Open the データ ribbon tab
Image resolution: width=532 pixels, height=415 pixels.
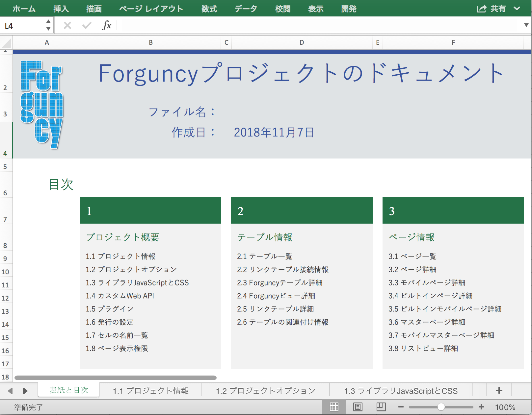[x=246, y=9]
